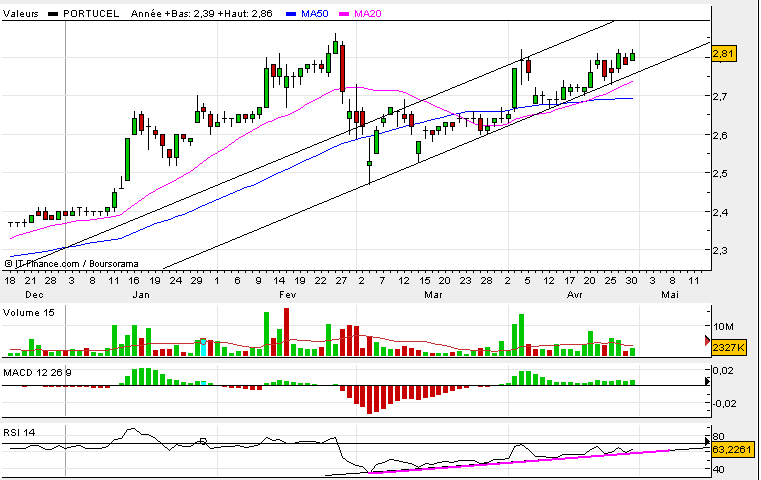Click the 2,6 price axis label
The height and width of the screenshot is (480, 761).
pyautogui.click(x=720, y=135)
